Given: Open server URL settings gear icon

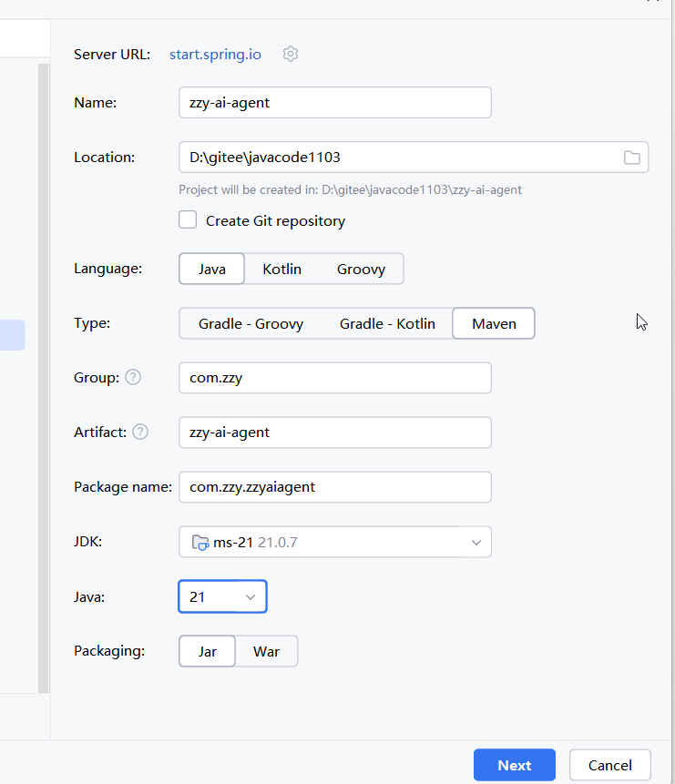Looking at the screenshot, I should pyautogui.click(x=291, y=54).
